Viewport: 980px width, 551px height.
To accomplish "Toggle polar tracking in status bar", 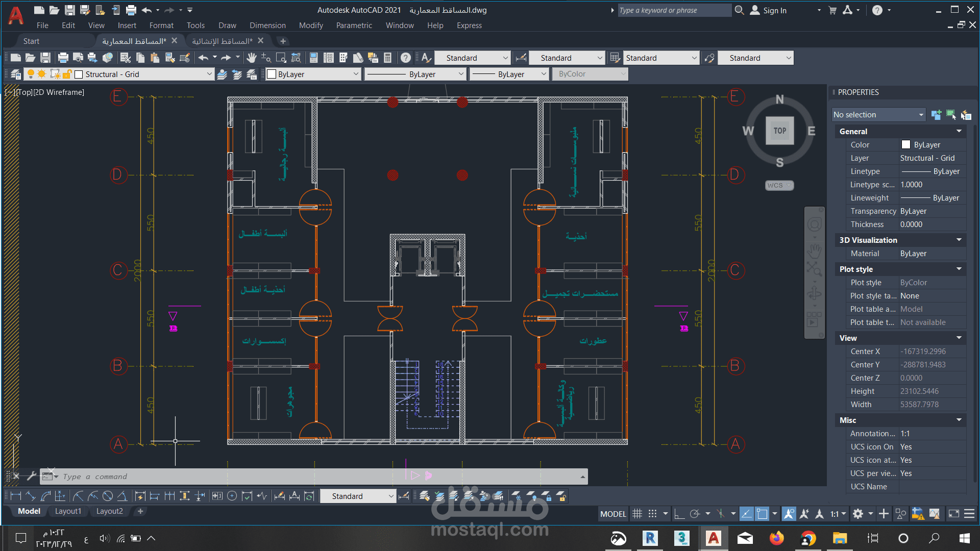I will [x=695, y=514].
